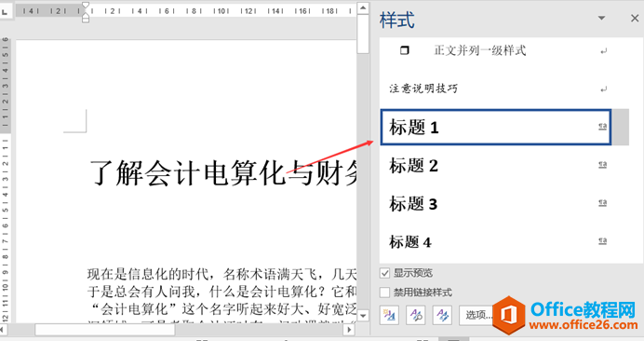This screenshot has width=644, height=341.
Task: Open the dropdown at right of 标题 1
Action: [621, 127]
